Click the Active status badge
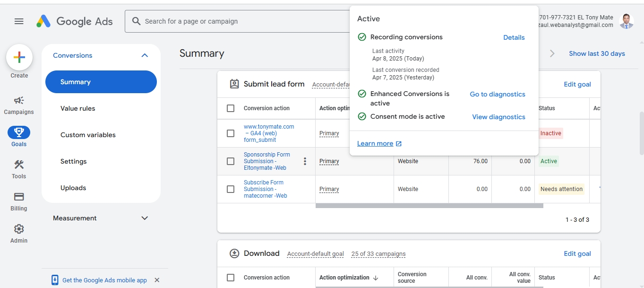This screenshot has width=644, height=288. (x=549, y=161)
